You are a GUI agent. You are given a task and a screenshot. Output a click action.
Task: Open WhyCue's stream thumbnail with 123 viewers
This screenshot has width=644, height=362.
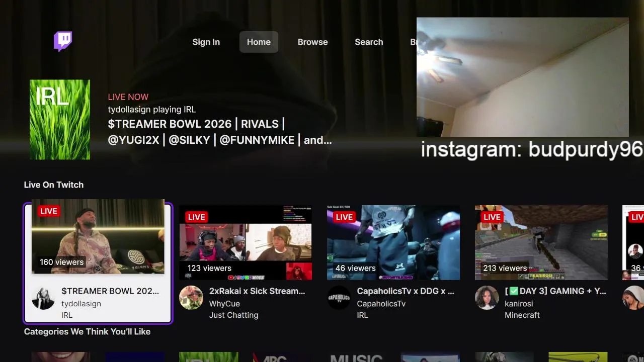coord(246,242)
